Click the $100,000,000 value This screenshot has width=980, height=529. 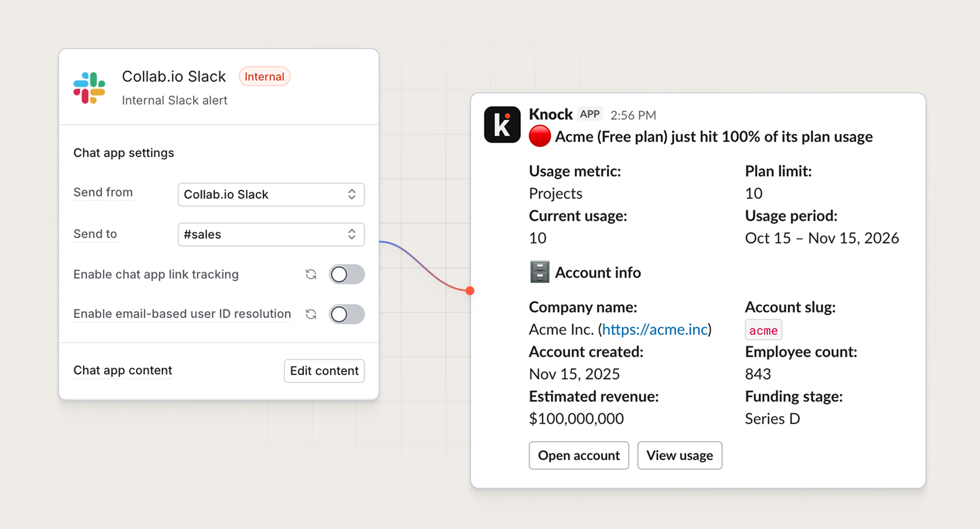(576, 419)
